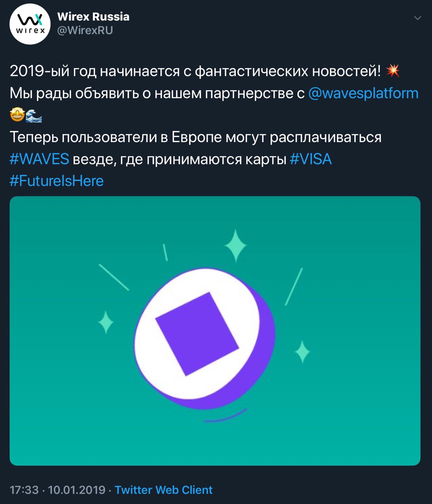Viewport: 432px width, 504px height.
Task: Click the Wirex Russia display name
Action: pos(93,17)
